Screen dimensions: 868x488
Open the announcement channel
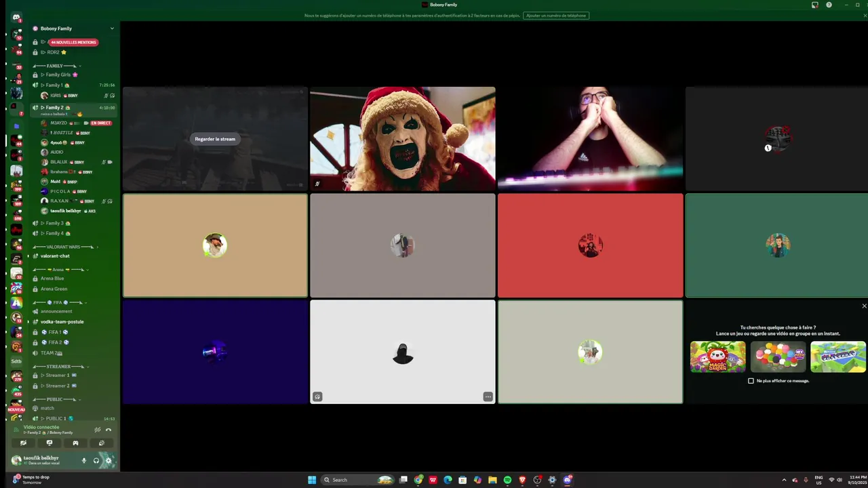click(73, 311)
